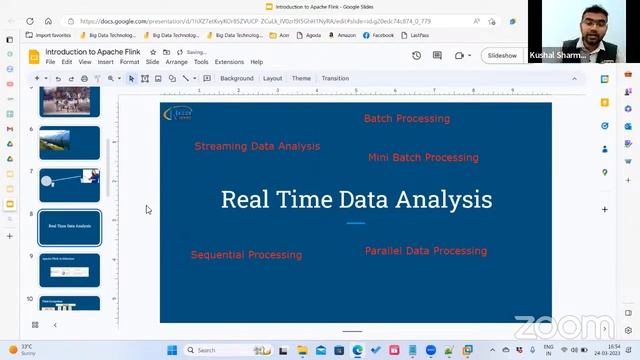Choose the text box tool

145,78
